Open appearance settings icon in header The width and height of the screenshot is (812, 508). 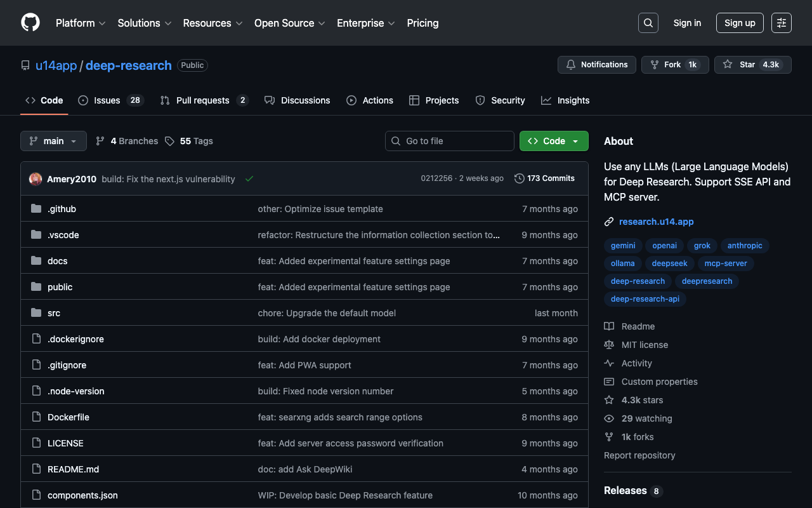(781, 23)
